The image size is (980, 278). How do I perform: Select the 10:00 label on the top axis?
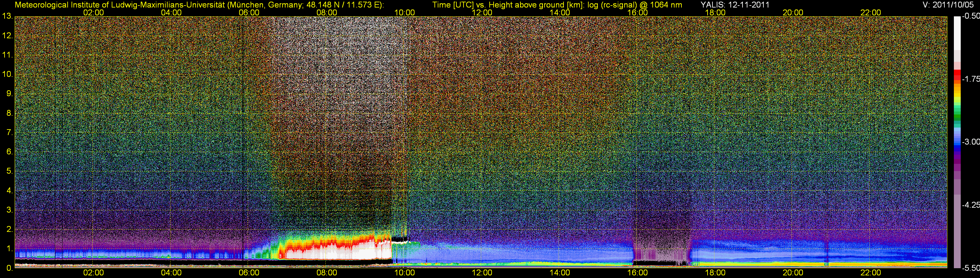point(404,12)
